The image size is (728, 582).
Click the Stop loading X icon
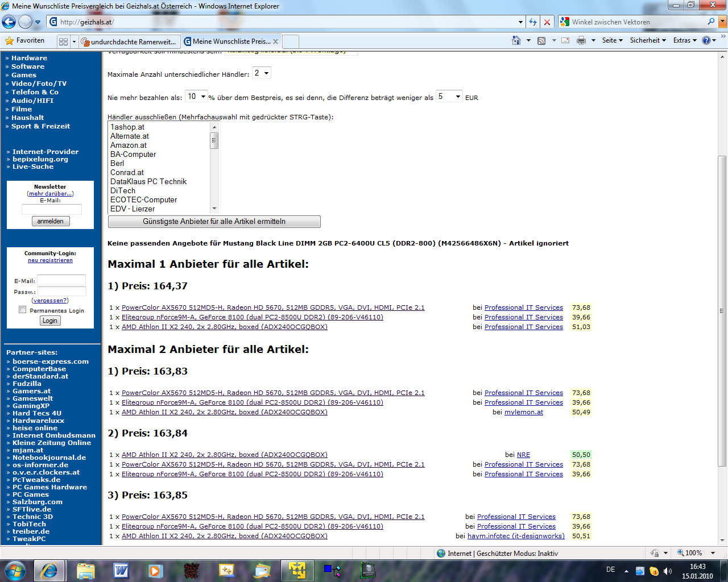(x=547, y=22)
